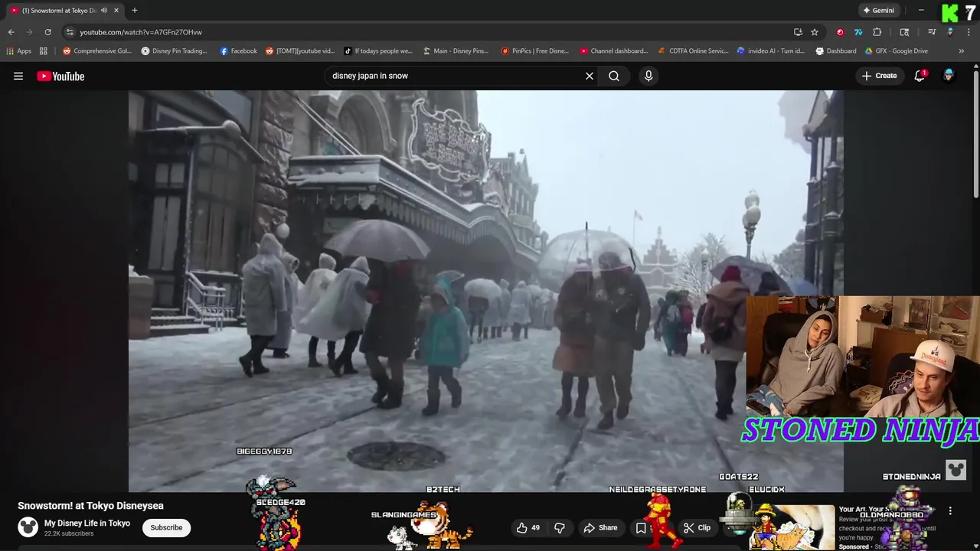980x551 pixels.
Task: Open the Comprehensive Gol... bookmark
Action: 97,51
